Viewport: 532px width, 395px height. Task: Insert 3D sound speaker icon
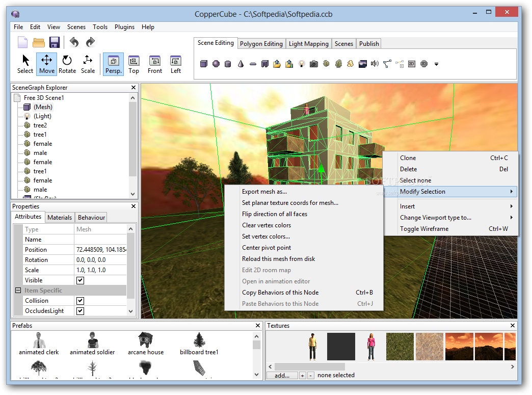(375, 64)
